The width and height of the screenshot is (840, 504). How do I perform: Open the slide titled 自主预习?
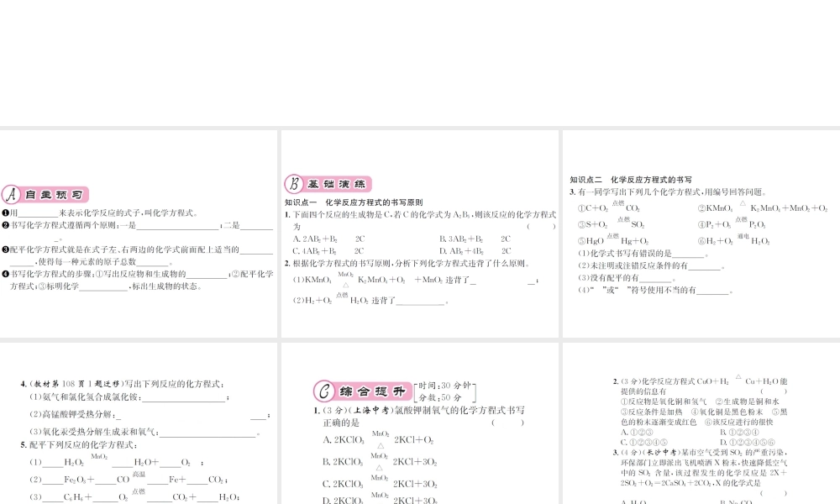click(139, 234)
